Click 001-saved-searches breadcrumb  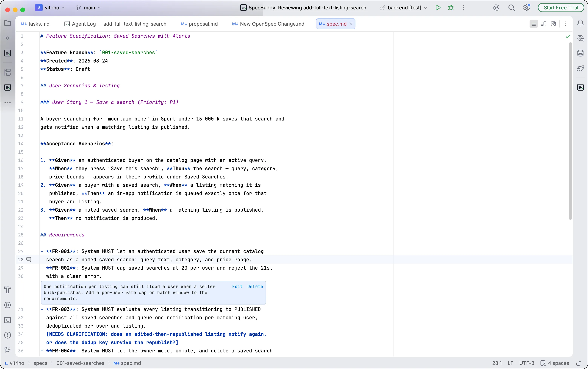point(80,363)
